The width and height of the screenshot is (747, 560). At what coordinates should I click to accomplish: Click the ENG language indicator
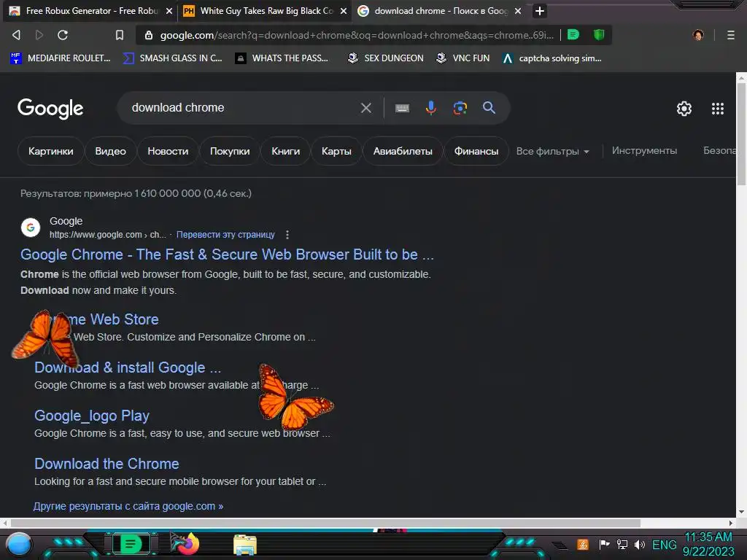coord(664,544)
